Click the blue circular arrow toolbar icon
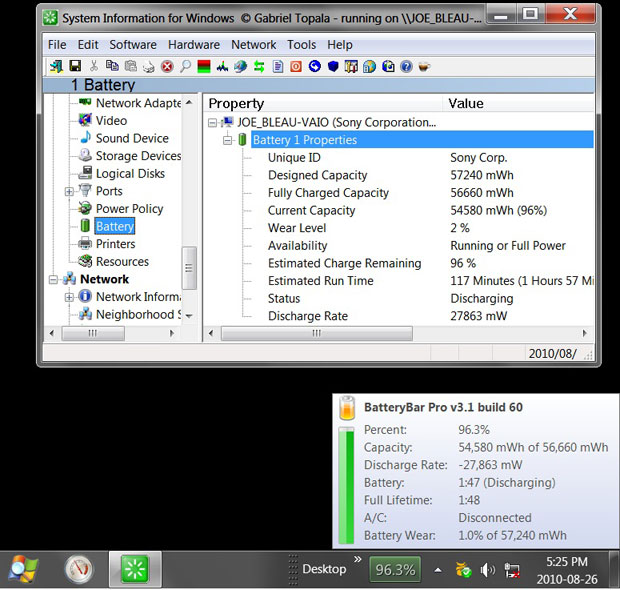This screenshot has height=590, width=620. pos(315,66)
